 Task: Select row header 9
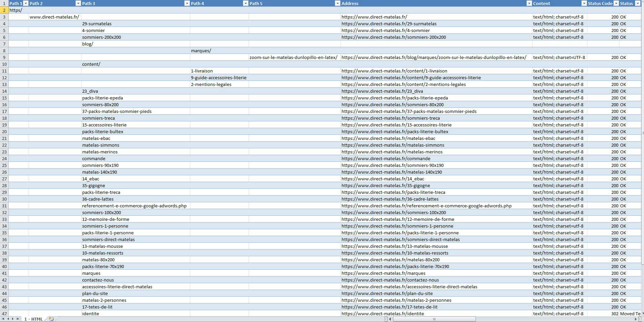pos(4,57)
